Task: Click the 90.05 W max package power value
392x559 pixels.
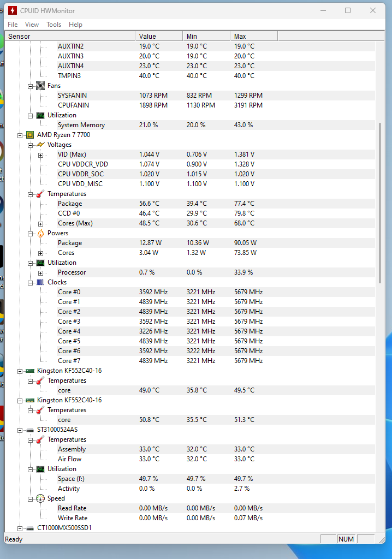Action: (245, 243)
